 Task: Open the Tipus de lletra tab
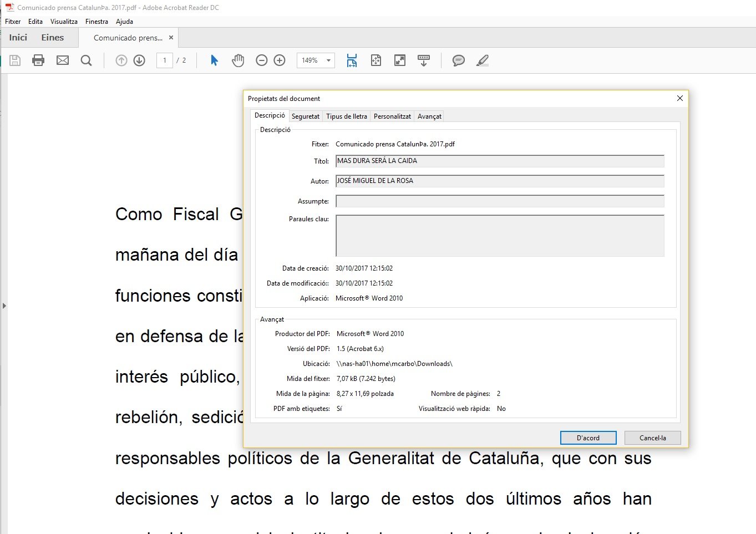(x=346, y=116)
